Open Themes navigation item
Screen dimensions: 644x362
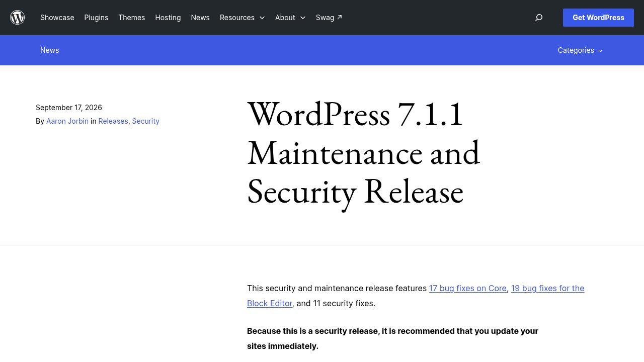(x=132, y=18)
